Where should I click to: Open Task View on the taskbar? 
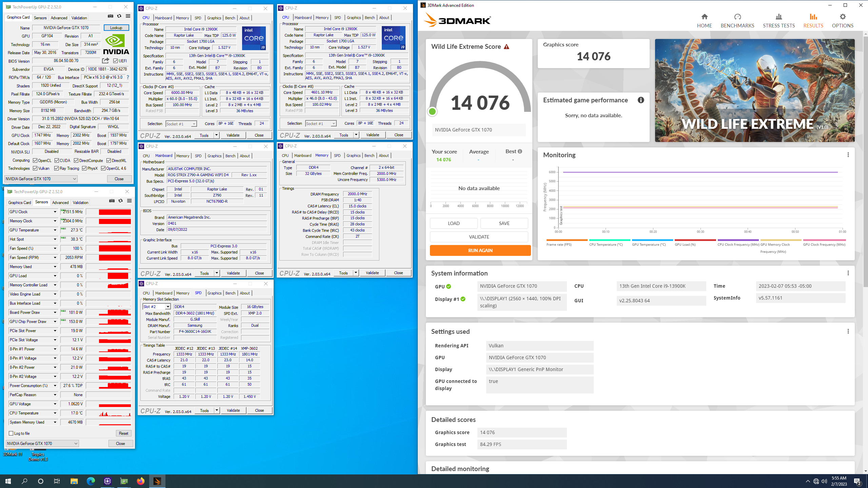click(x=57, y=481)
